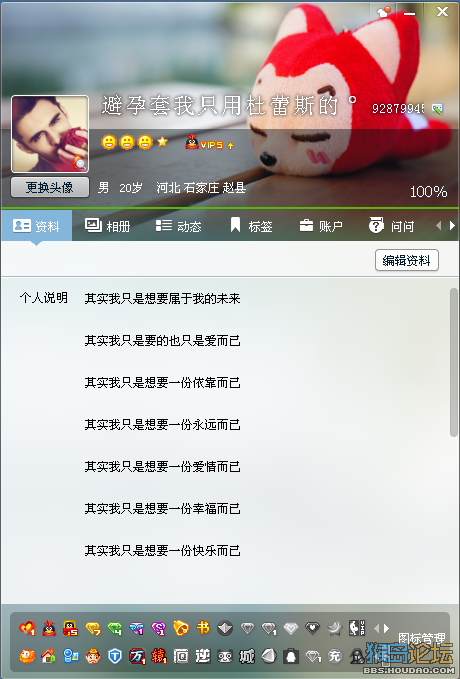460x679 pixels.
Task: Click the golden bell ring icon
Action: point(181,628)
